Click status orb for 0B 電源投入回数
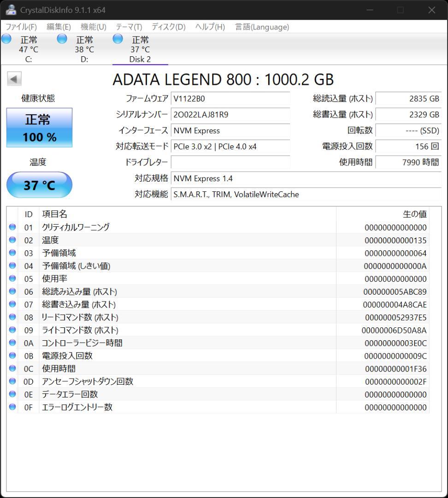 12,356
